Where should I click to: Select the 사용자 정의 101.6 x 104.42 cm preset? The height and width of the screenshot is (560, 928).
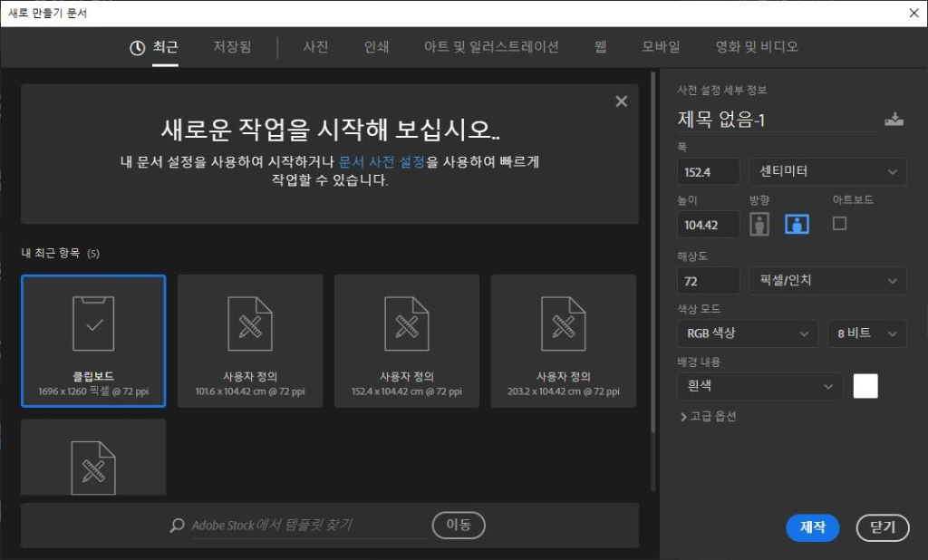tap(250, 341)
